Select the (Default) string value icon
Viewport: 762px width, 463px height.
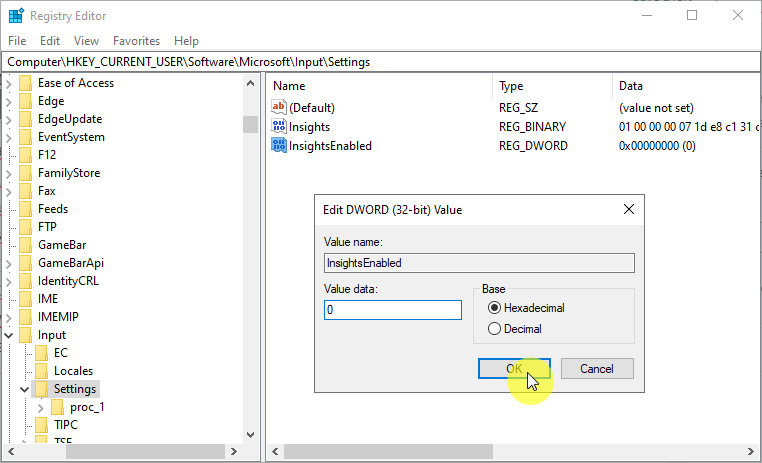[x=279, y=108]
